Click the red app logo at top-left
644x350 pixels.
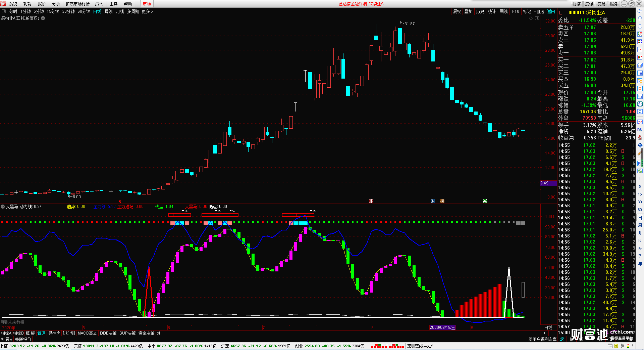click(3, 3)
